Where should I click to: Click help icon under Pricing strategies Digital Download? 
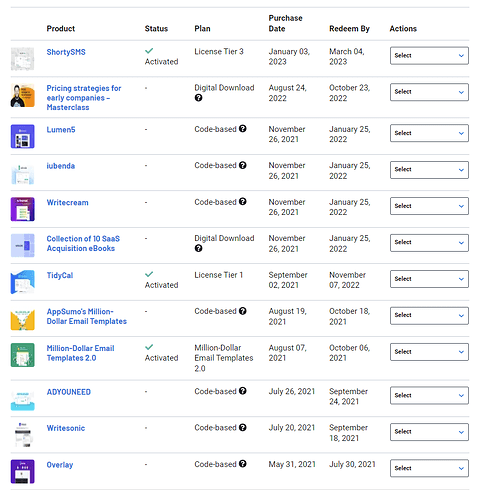tap(198, 98)
